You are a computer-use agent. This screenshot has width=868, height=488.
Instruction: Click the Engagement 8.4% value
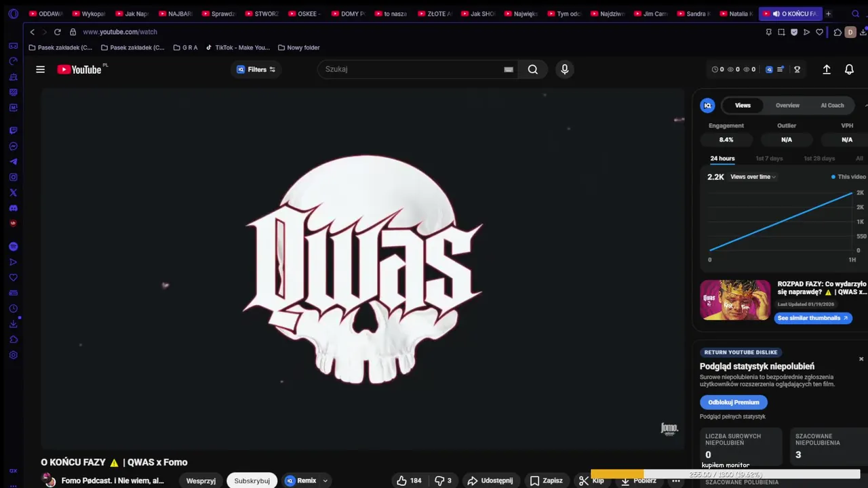point(726,140)
